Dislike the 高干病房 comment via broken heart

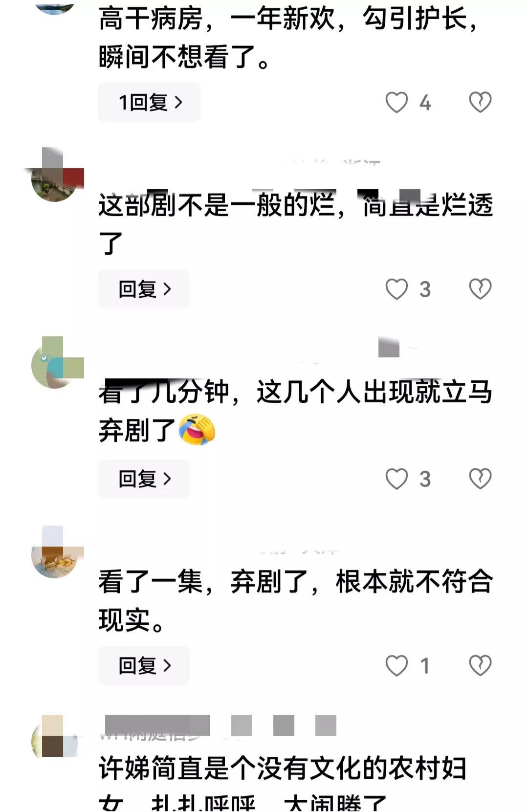click(480, 102)
